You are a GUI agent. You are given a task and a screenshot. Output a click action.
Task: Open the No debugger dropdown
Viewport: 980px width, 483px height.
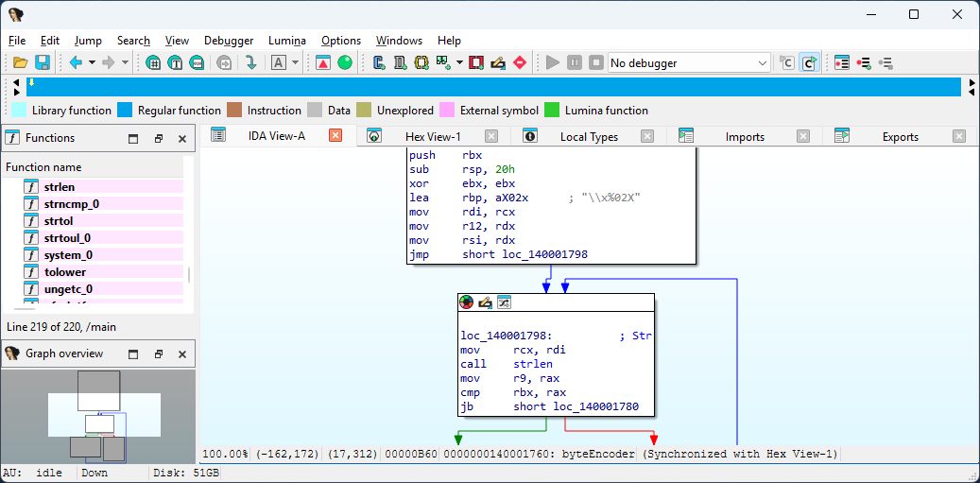point(763,63)
